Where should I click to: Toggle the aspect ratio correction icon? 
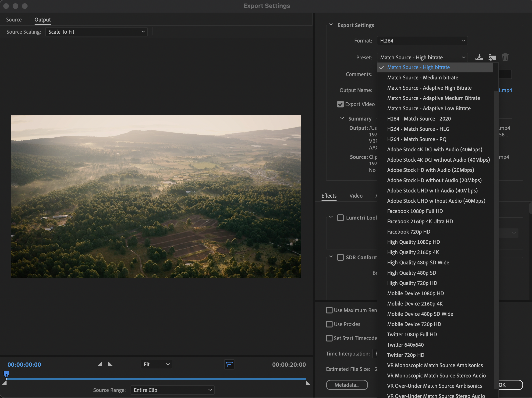tap(229, 364)
